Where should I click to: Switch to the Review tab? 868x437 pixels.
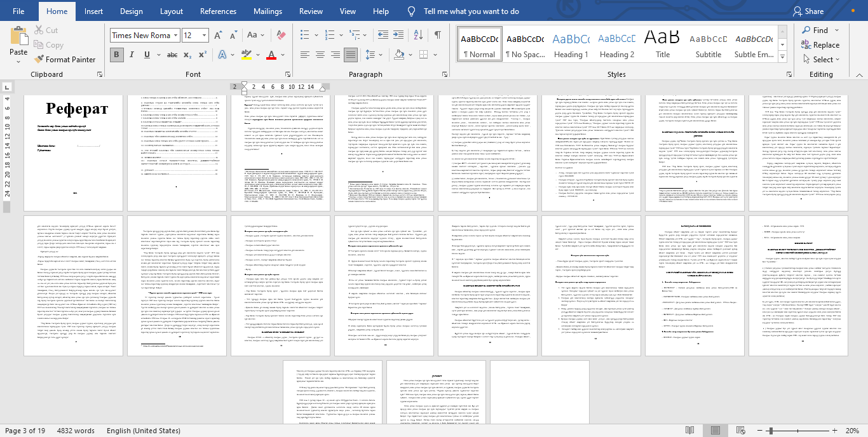(311, 11)
